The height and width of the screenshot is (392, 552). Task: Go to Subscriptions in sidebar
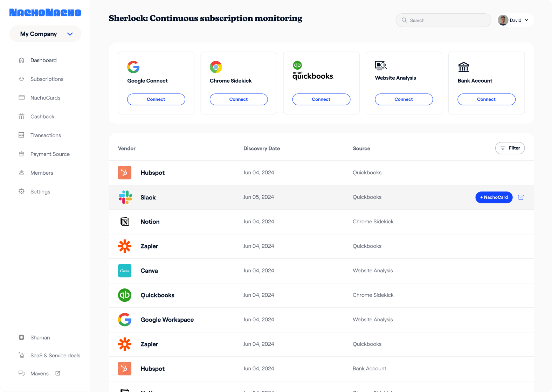coord(47,79)
